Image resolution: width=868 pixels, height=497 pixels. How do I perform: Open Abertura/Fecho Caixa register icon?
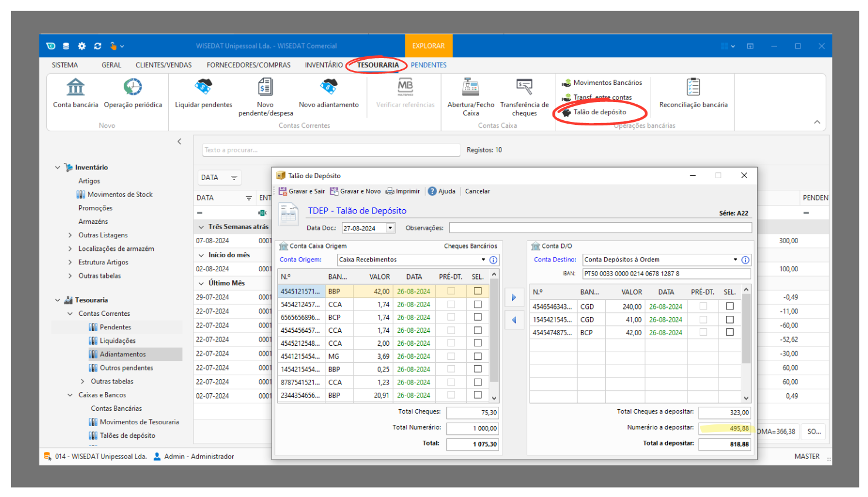470,87
